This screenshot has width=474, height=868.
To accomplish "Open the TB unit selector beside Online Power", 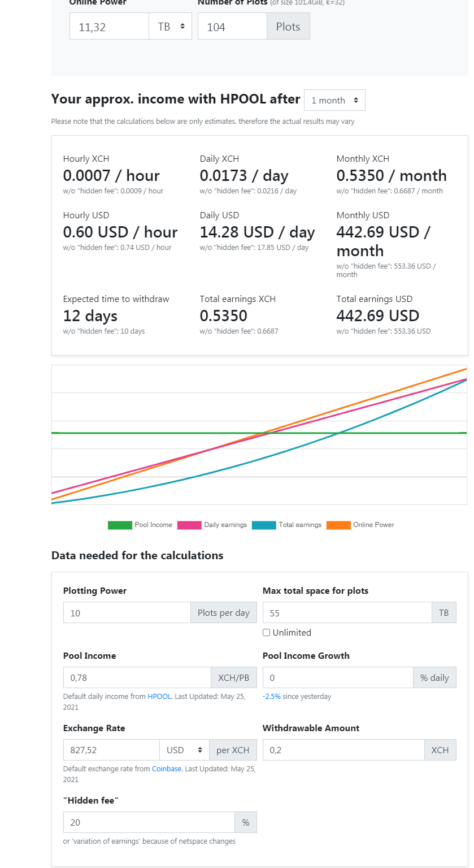I will tap(170, 26).
